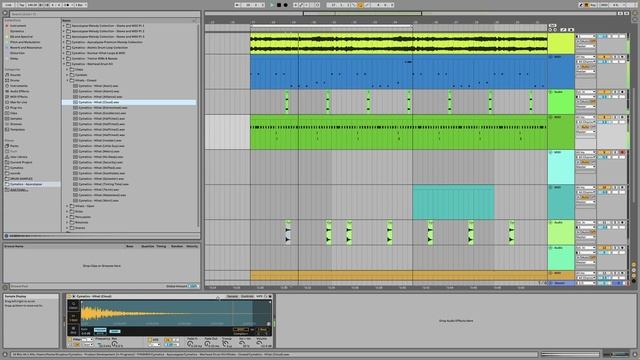Select the teal clip in arrangement
This screenshot has width=640, height=360.
tap(453, 202)
